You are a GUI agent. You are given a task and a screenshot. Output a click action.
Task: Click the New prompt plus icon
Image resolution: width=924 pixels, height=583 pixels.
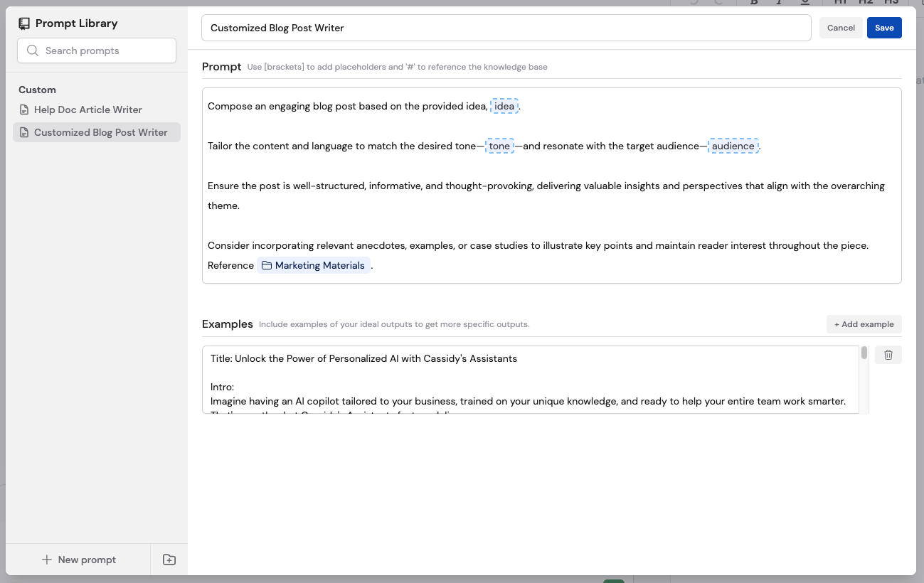coord(47,560)
